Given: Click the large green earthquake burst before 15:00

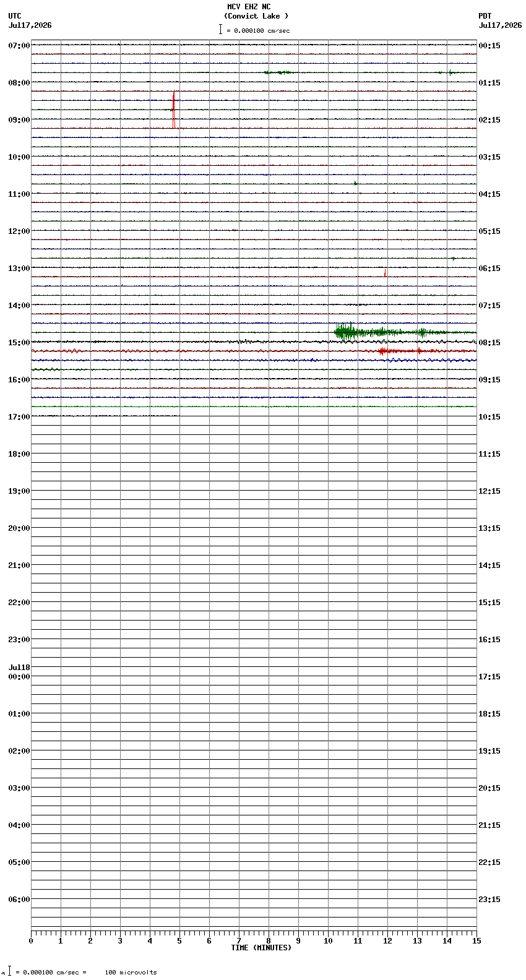Looking at the screenshot, I should [x=345, y=332].
